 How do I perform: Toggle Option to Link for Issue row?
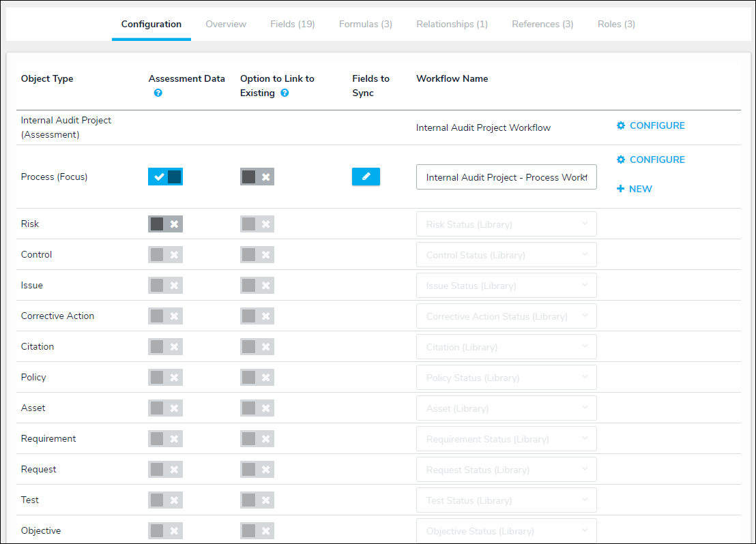[x=257, y=286]
